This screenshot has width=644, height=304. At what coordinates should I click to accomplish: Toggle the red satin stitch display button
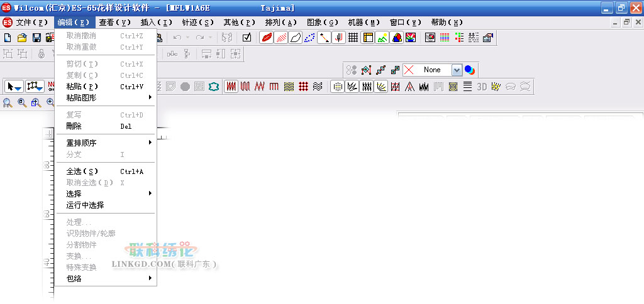tap(267, 38)
